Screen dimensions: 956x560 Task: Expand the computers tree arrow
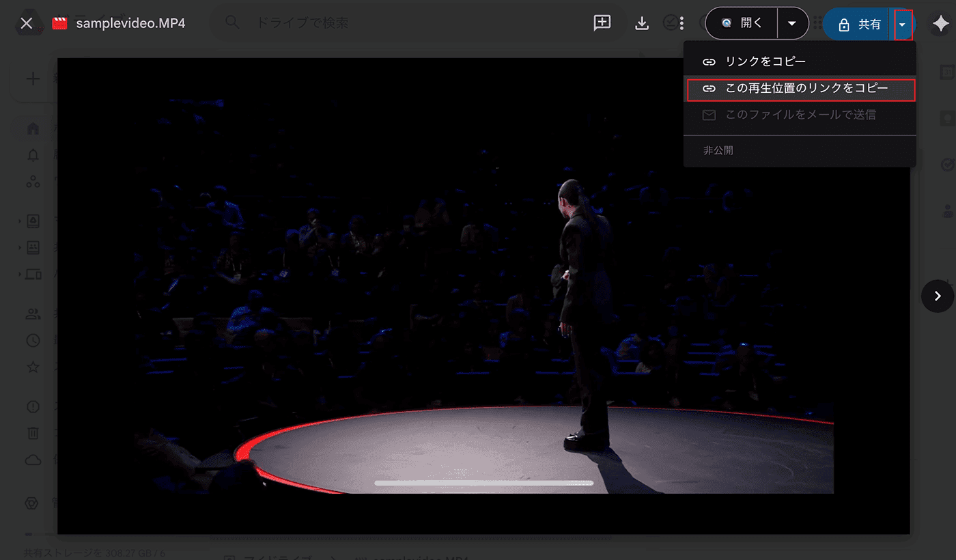pos(20,275)
